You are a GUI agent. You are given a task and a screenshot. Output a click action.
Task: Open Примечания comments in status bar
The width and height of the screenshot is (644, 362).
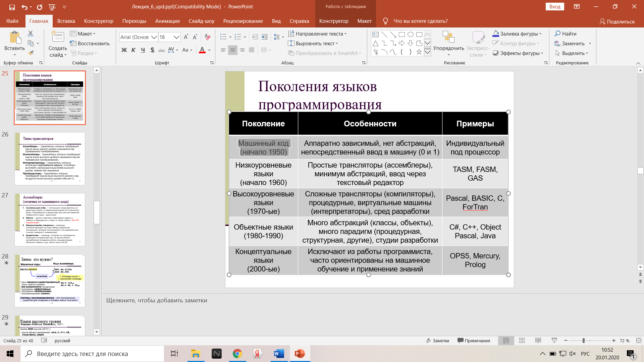(474, 341)
